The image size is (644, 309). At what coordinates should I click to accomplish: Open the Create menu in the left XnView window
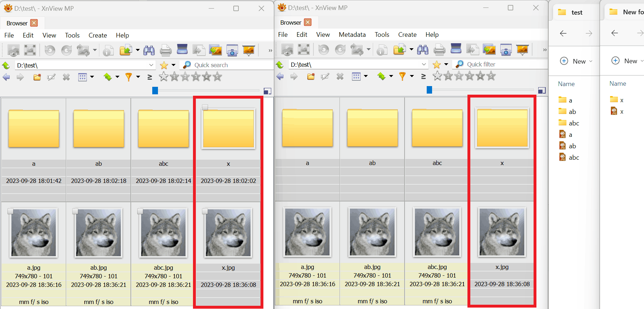pos(98,35)
